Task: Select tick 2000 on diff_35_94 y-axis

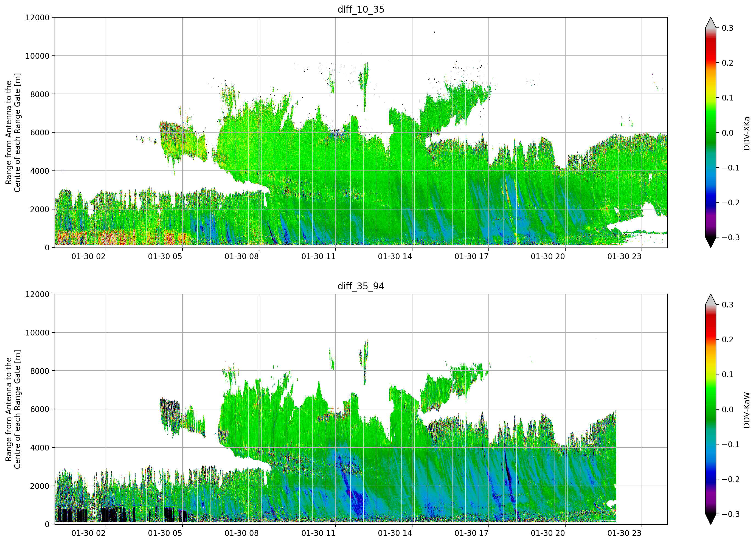Action: point(40,486)
